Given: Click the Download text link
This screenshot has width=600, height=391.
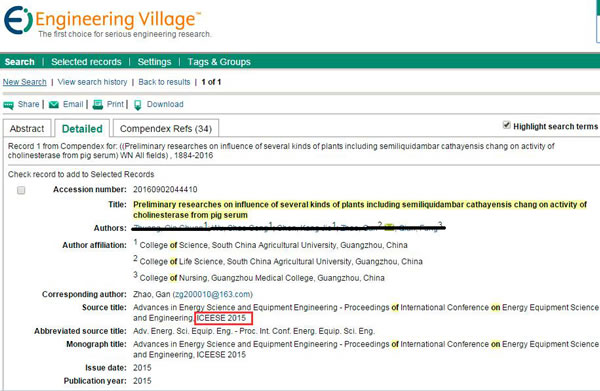Looking at the screenshot, I should pos(165,104).
